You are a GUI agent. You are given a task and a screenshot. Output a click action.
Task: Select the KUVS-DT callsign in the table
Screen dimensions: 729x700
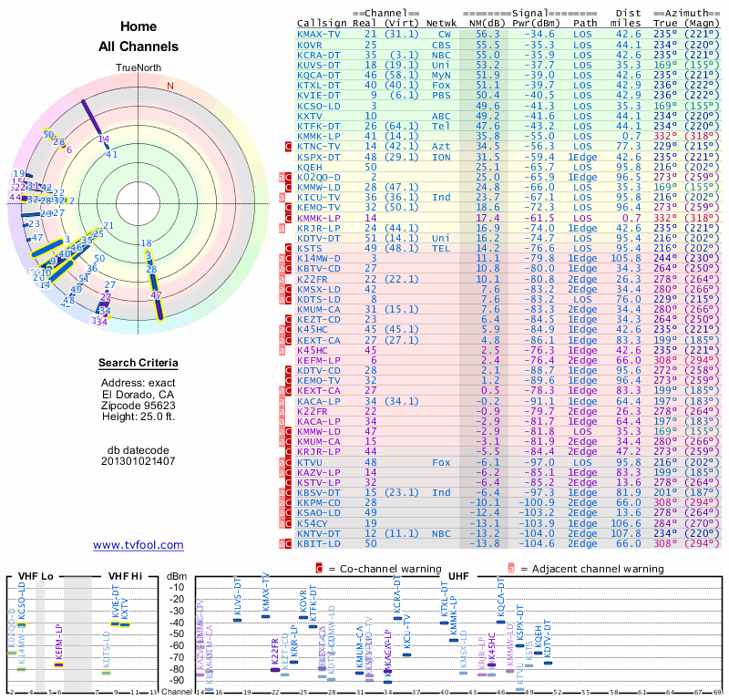click(319, 65)
